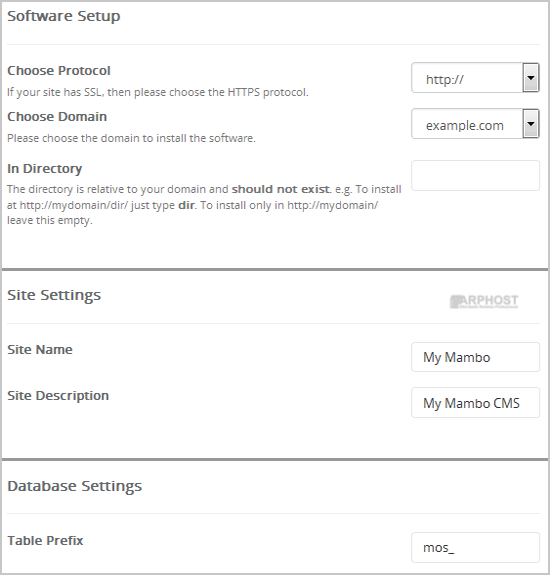Click the Table Prefix field with mos_
The width and height of the screenshot is (550, 575).
click(x=475, y=547)
